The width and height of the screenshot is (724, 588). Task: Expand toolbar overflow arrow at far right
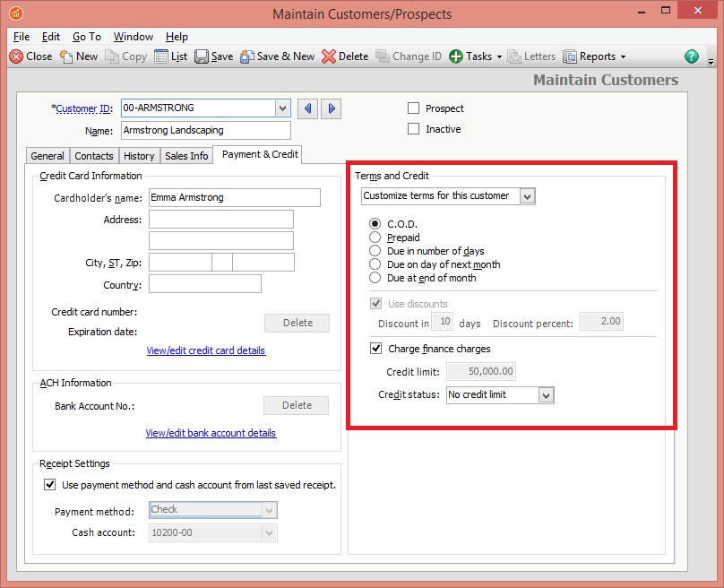711,61
